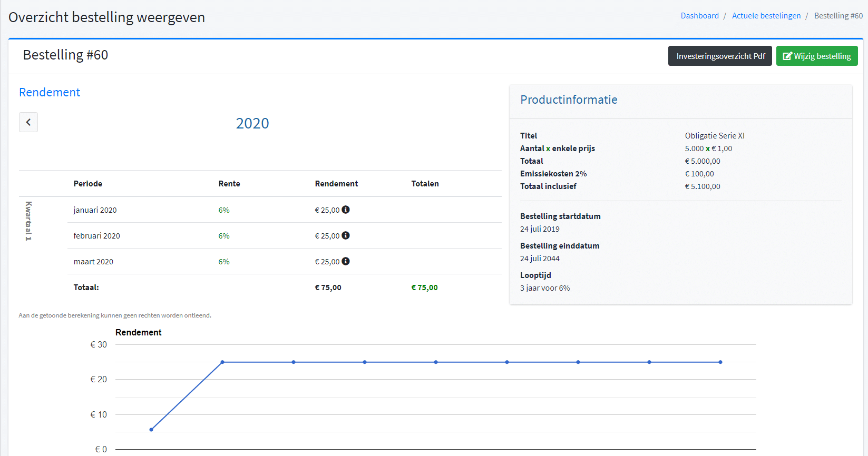868x456 pixels.
Task: Click the € 100,00 emissiekosten value
Action: (699, 174)
